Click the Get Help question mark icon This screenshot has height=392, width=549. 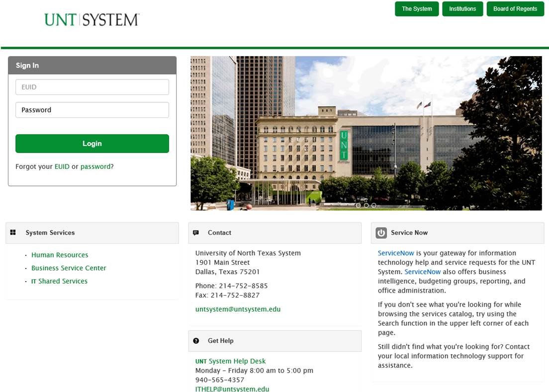coord(196,341)
